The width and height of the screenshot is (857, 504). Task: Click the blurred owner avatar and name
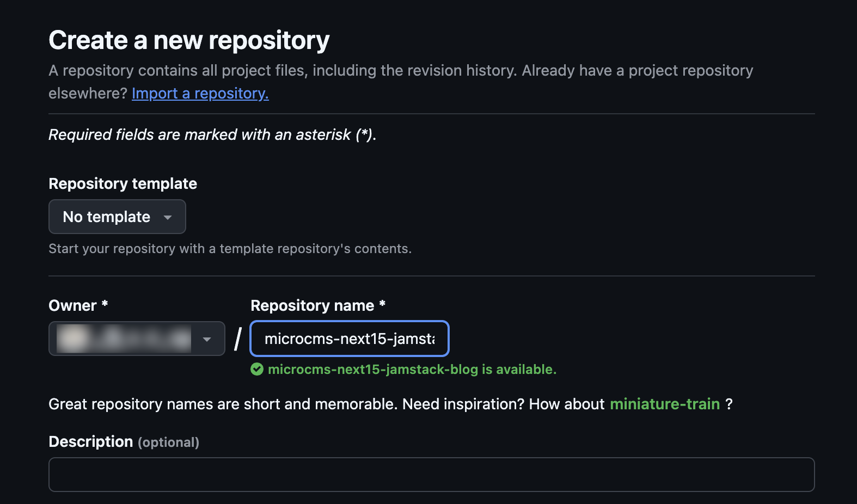point(123,339)
